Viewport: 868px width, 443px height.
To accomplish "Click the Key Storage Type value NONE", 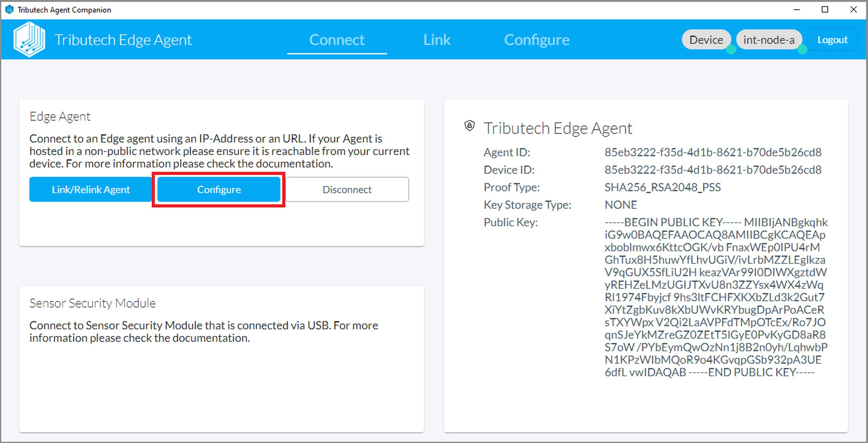I will [x=620, y=205].
